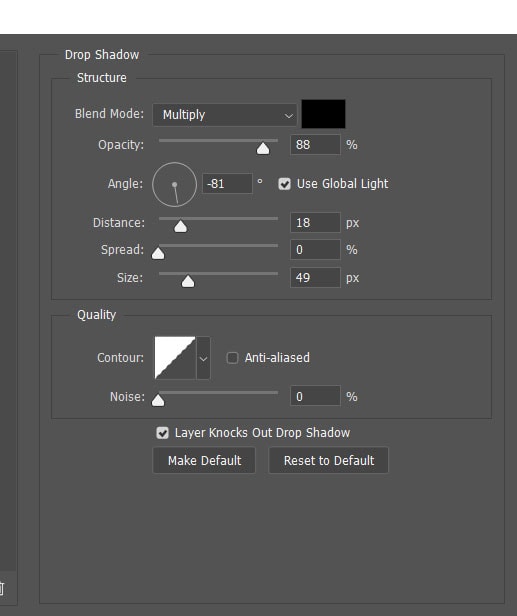Viewport: 517px width, 616px height.
Task: Click the Angle dial control
Action: [x=174, y=185]
